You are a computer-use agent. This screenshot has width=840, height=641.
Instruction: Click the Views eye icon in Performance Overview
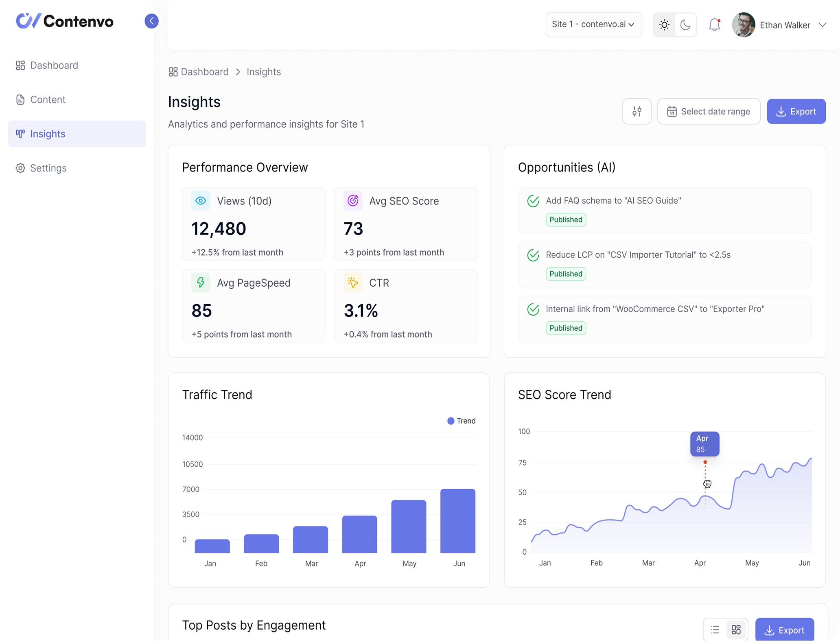[x=200, y=200]
